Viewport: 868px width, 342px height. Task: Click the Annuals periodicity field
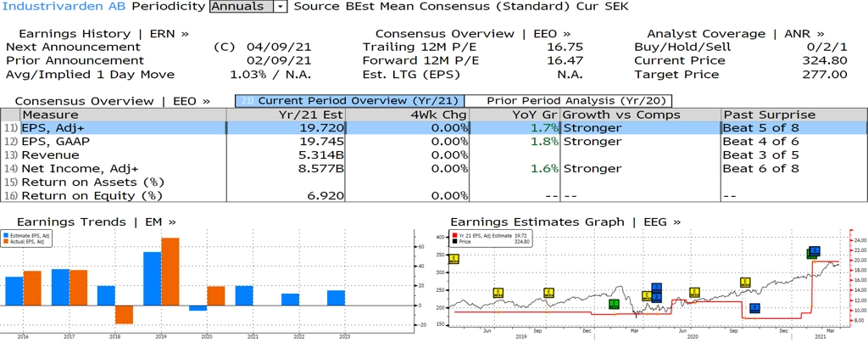click(242, 7)
